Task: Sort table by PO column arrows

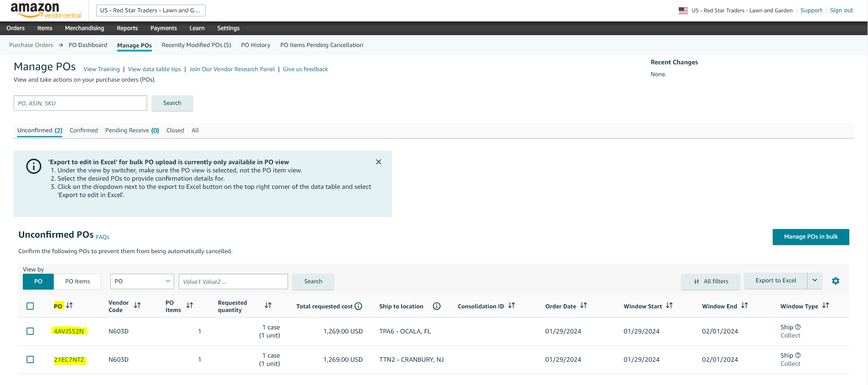Action: pyautogui.click(x=69, y=305)
